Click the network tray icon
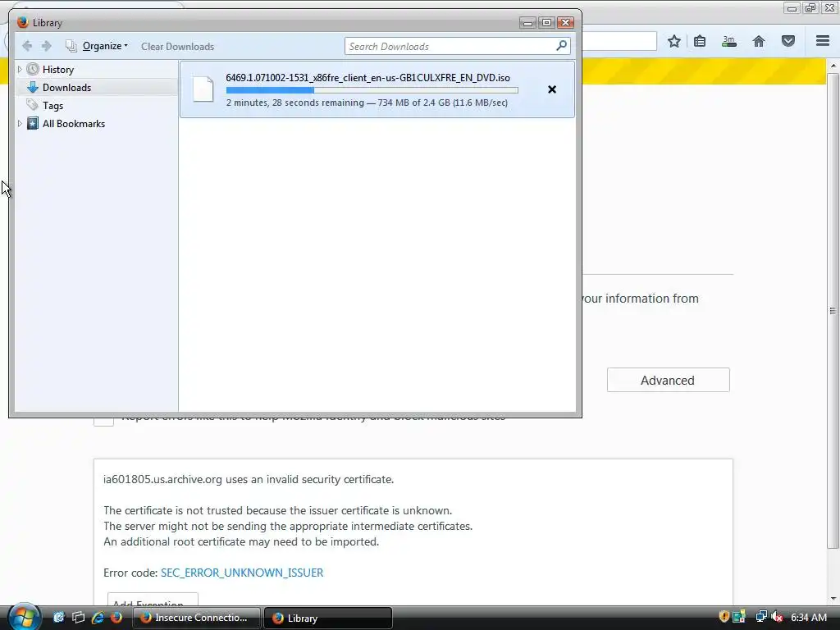Image resolution: width=840 pixels, height=630 pixels. pos(760,617)
